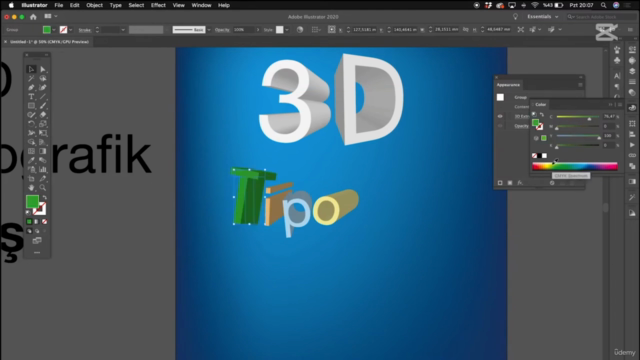This screenshot has height=360, width=640.
Task: Toggle constrain width and height link
Action: point(465,29)
